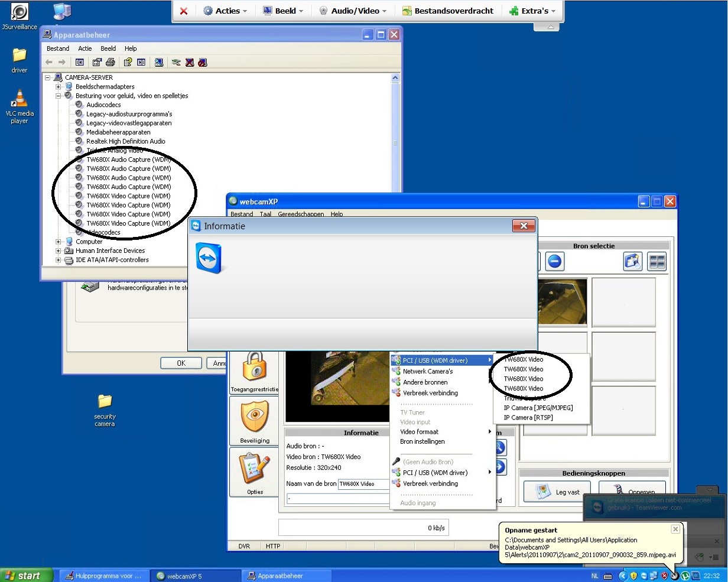Click OK in the dialog behind webcamXP
The height and width of the screenshot is (582, 728).
(x=181, y=363)
